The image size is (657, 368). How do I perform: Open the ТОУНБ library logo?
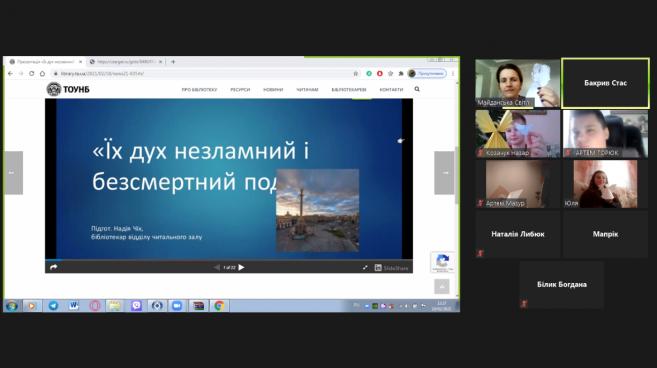pos(68,89)
